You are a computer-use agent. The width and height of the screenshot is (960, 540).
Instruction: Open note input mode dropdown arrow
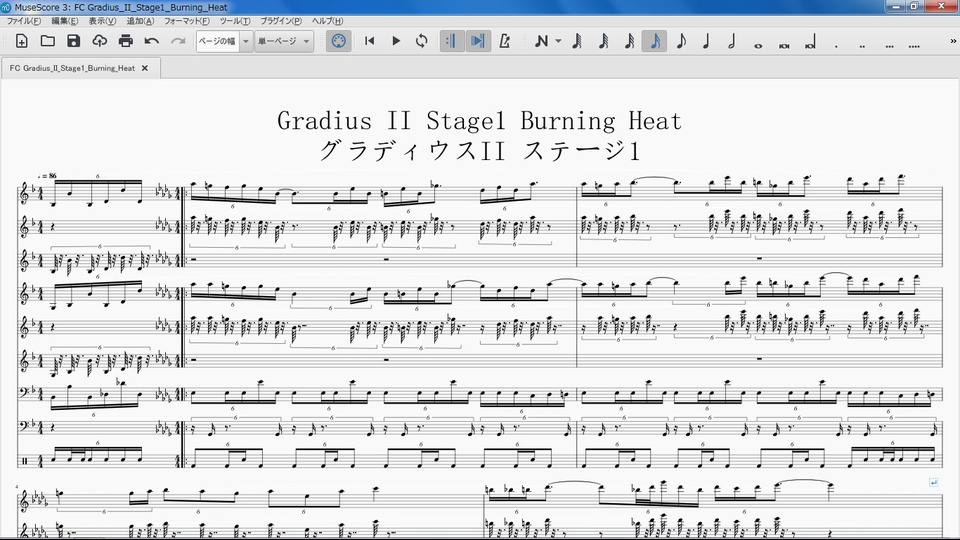click(558, 41)
